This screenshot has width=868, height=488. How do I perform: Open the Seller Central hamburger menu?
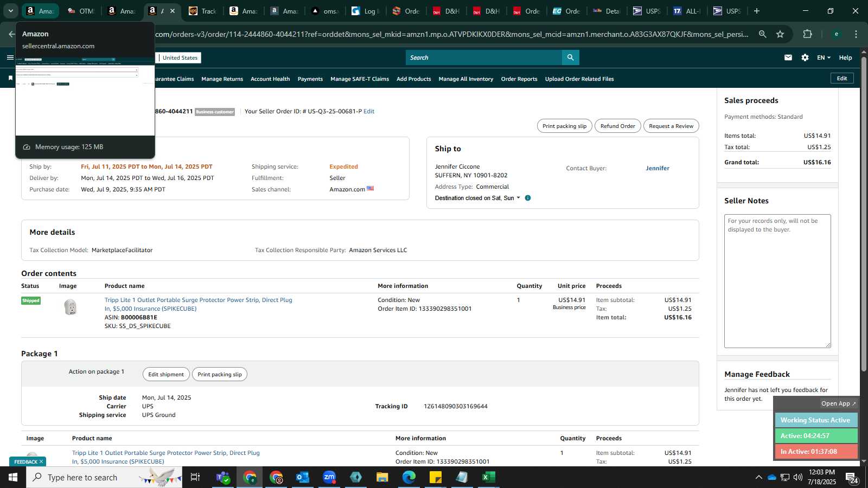point(10,57)
